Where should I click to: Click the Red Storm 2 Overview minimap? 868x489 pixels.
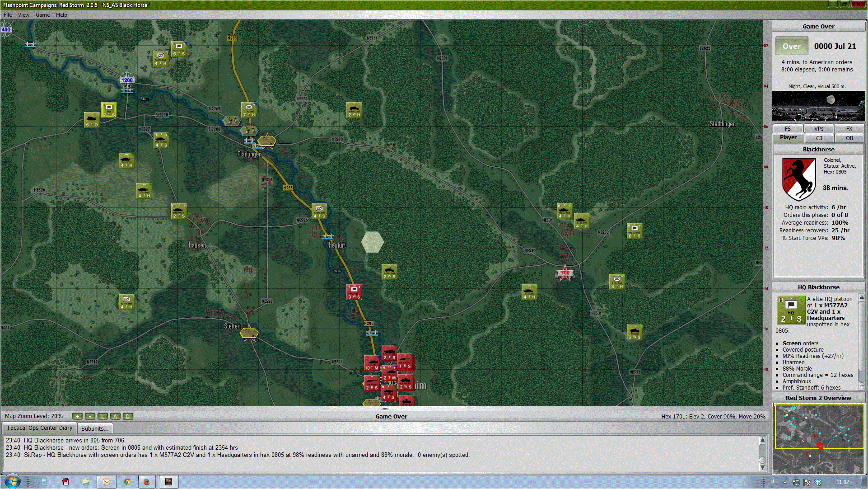coord(819,438)
